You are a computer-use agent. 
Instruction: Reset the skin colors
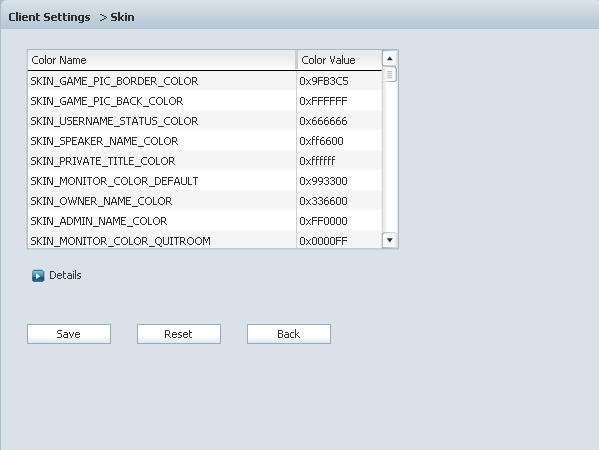pyautogui.click(x=179, y=334)
